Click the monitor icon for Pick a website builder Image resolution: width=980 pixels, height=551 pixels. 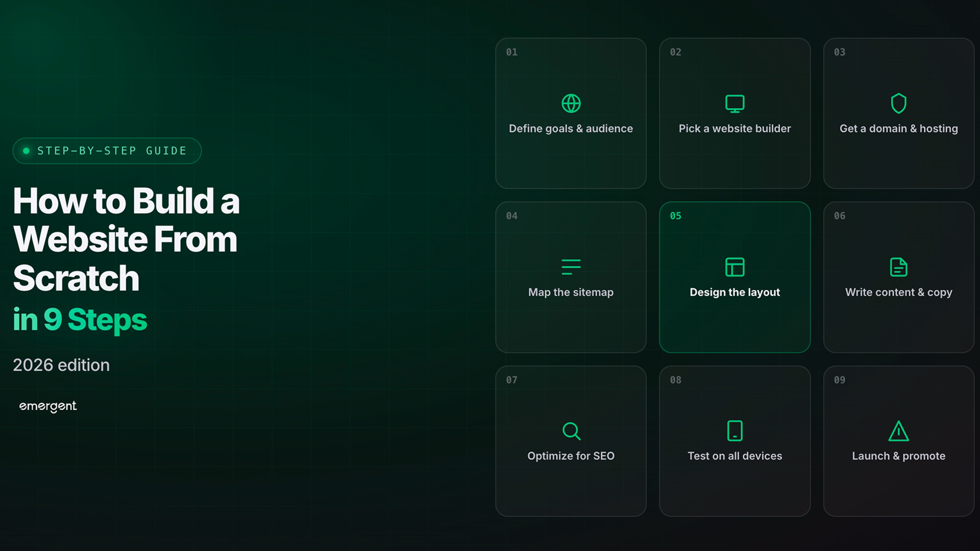734,104
